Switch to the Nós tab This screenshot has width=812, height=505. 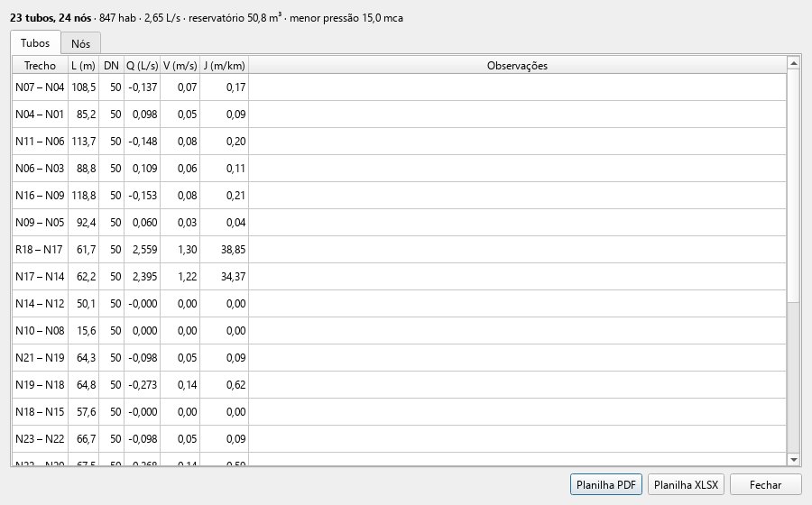(80, 43)
